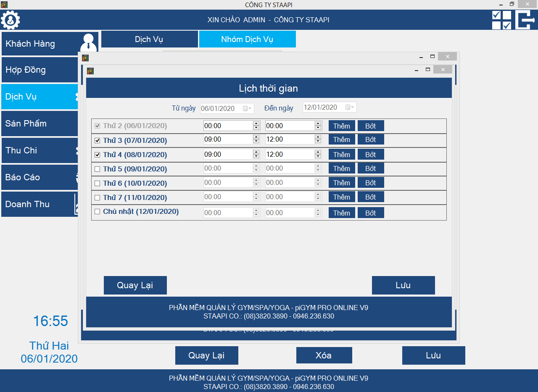
Task: Click the logout exit icon
Action: click(525, 20)
